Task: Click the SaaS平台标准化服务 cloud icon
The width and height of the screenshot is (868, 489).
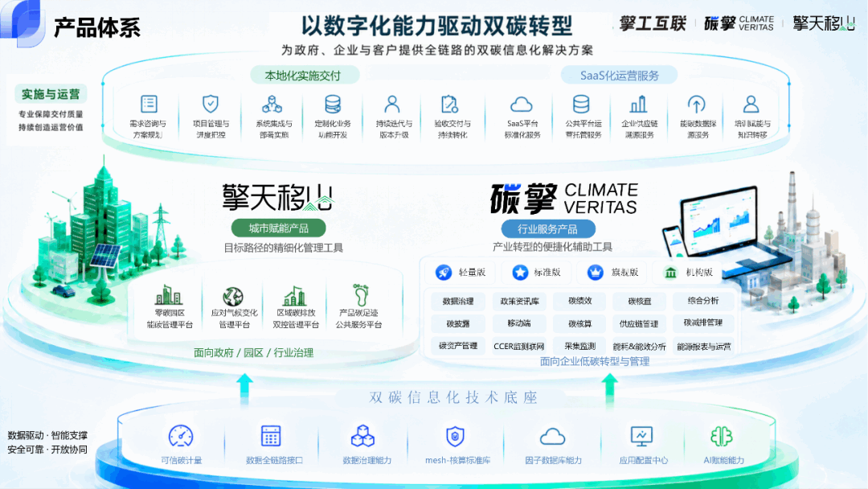Action: point(521,104)
